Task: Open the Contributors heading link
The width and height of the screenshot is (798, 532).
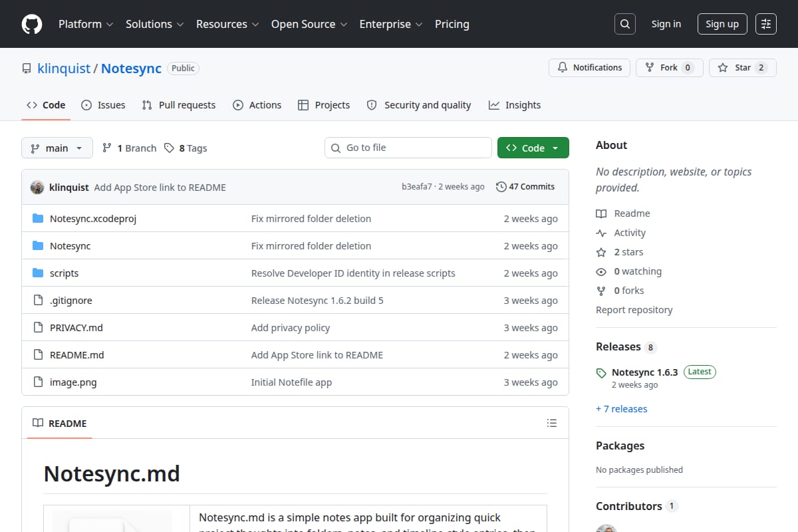Action: point(636,506)
